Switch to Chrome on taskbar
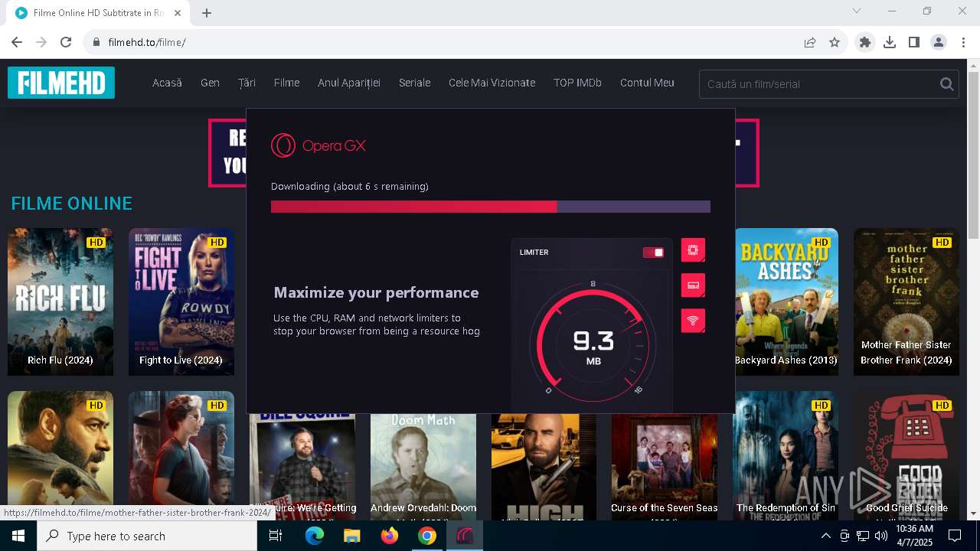Screen dimensions: 980x551 tap(427, 536)
